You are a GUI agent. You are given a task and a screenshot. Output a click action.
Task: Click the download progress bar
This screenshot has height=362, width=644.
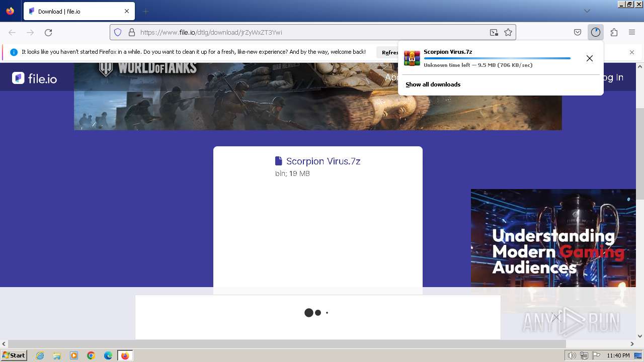pos(497,58)
